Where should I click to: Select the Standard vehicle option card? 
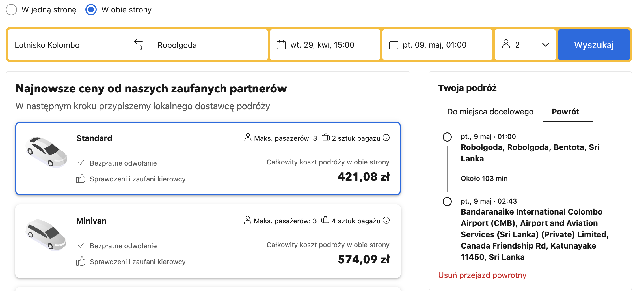click(208, 159)
